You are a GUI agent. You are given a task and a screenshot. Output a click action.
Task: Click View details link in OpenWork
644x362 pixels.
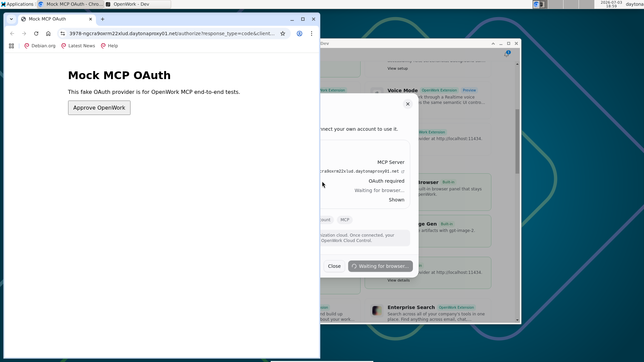coord(398,280)
